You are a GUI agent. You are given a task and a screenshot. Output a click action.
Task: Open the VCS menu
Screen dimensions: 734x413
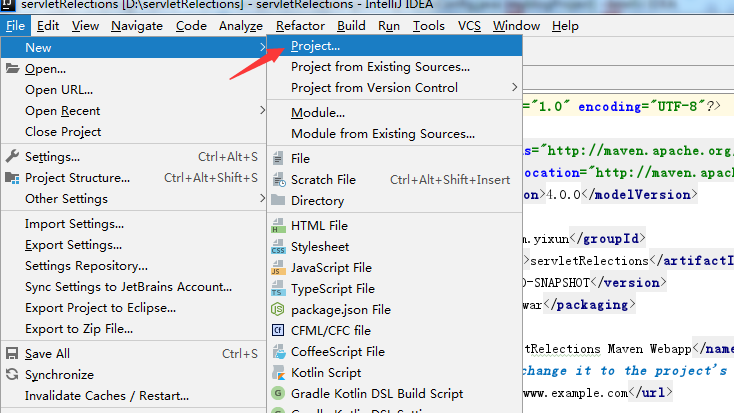tap(469, 26)
